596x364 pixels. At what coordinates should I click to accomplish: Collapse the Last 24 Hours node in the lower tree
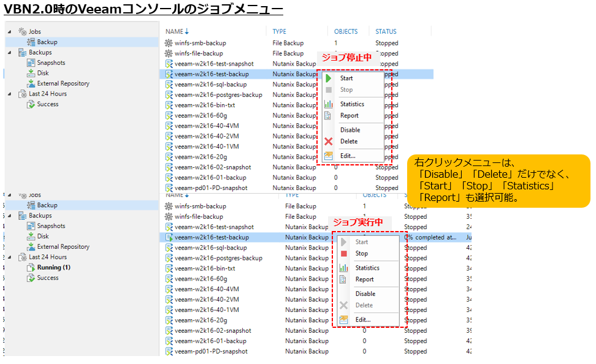click(9, 257)
